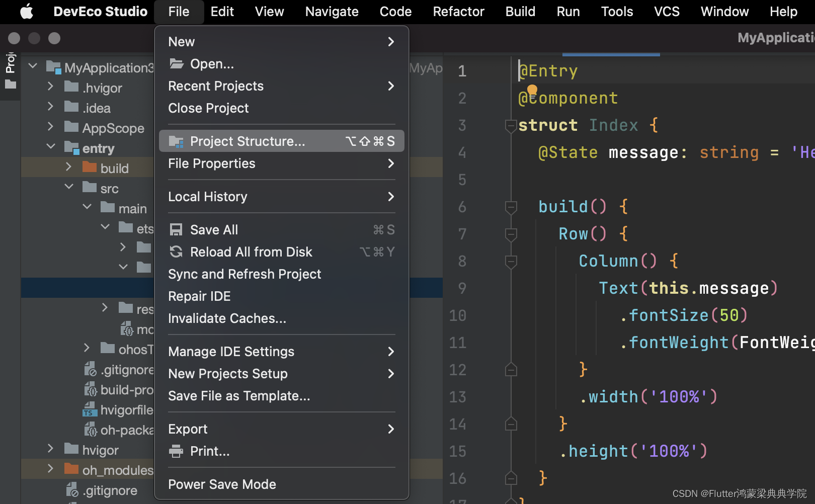Click the .hvigor folder icon

click(x=71, y=87)
